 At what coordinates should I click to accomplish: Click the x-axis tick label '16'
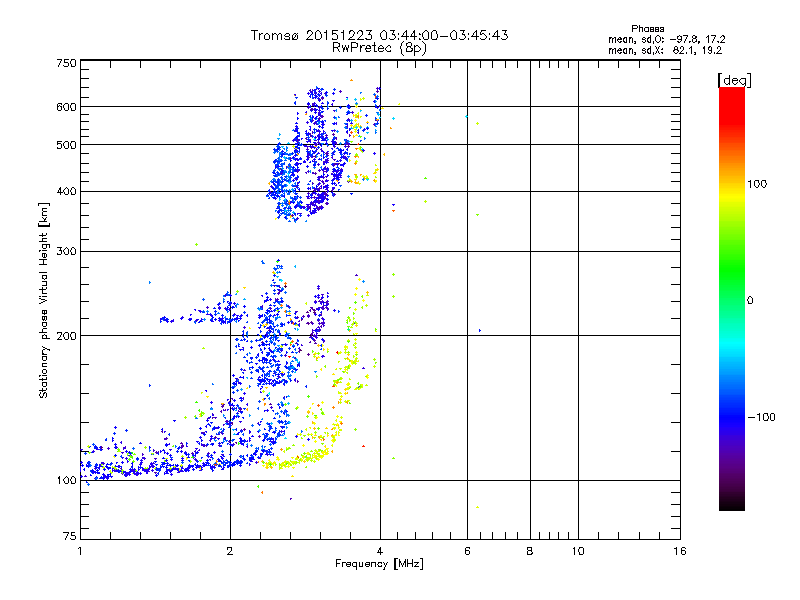click(680, 551)
